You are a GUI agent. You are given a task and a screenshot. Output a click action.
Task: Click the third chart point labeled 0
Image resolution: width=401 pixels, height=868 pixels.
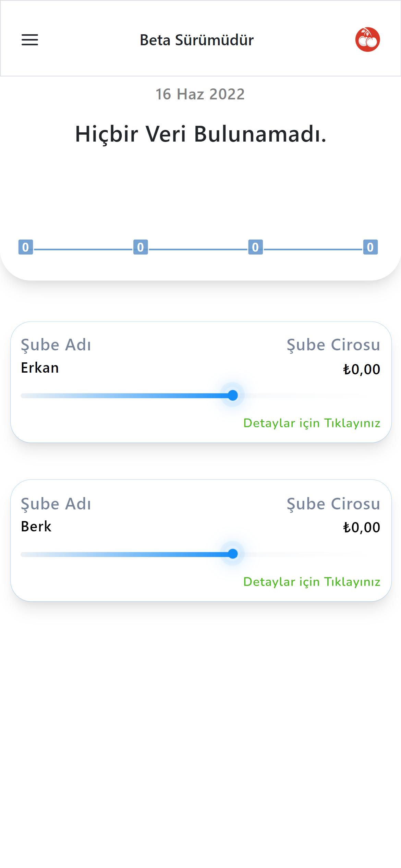click(x=255, y=247)
